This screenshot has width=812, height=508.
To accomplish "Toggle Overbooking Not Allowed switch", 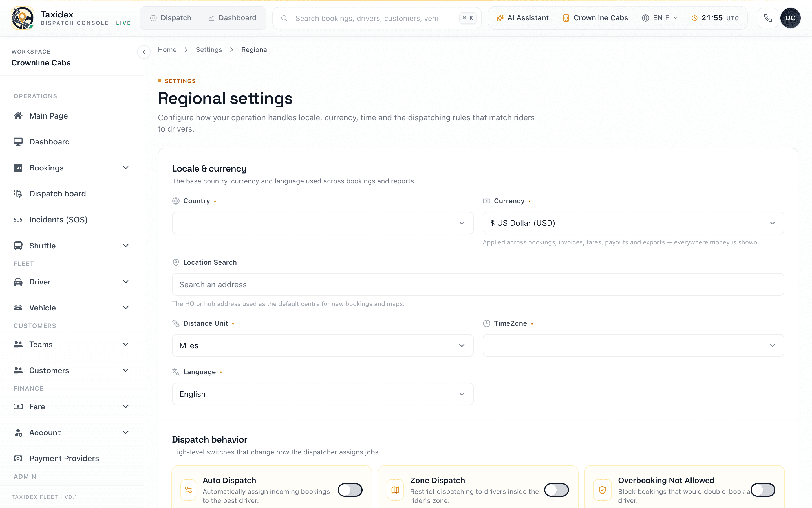I will pyautogui.click(x=763, y=490).
